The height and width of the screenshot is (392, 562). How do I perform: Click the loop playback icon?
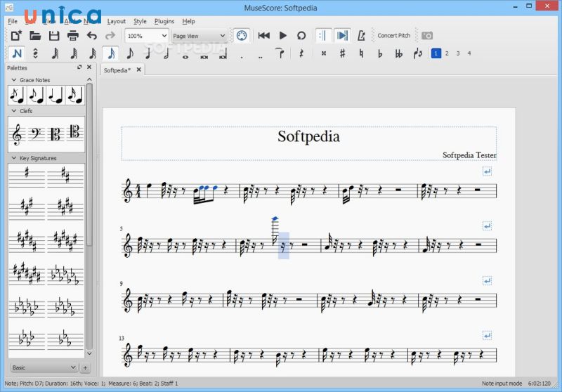[x=301, y=35]
